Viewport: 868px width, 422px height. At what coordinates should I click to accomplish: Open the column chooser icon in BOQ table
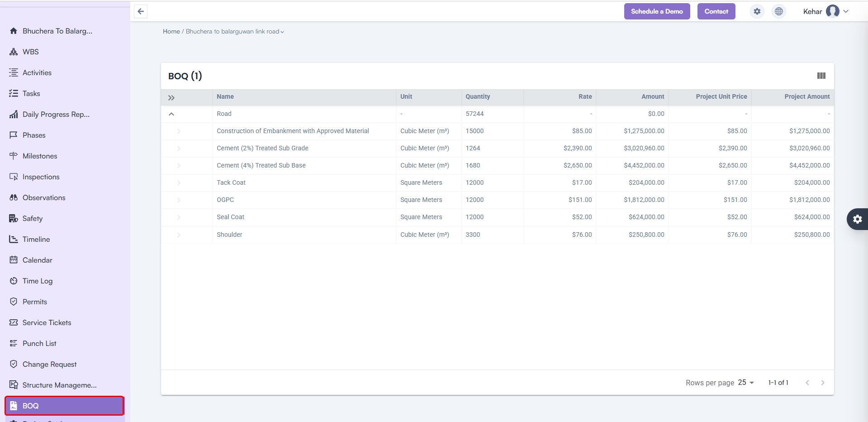(x=821, y=76)
